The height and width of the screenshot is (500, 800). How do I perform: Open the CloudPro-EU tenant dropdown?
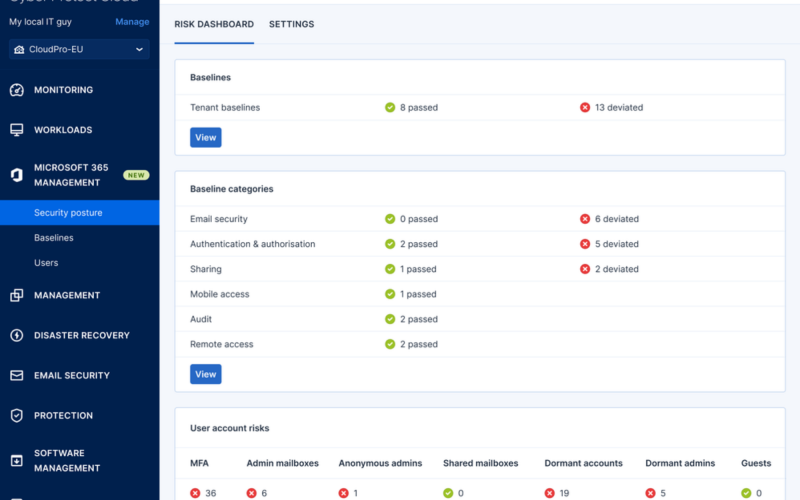click(x=79, y=49)
